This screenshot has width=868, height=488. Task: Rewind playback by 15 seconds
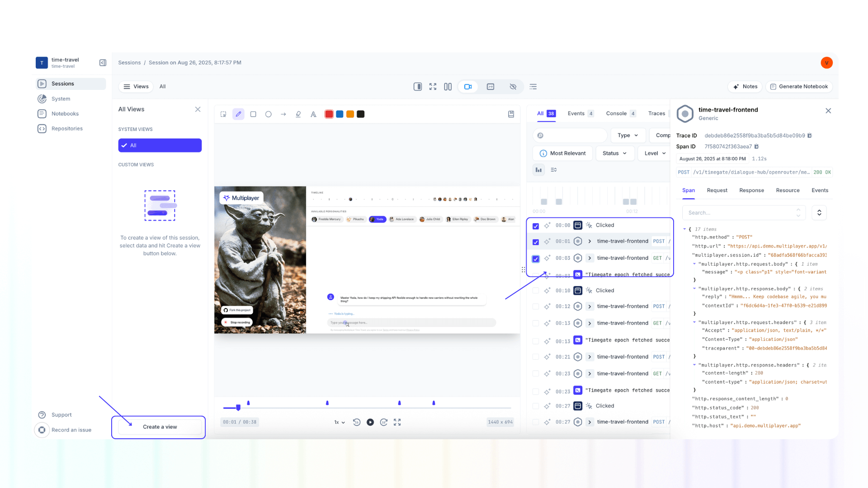(357, 422)
